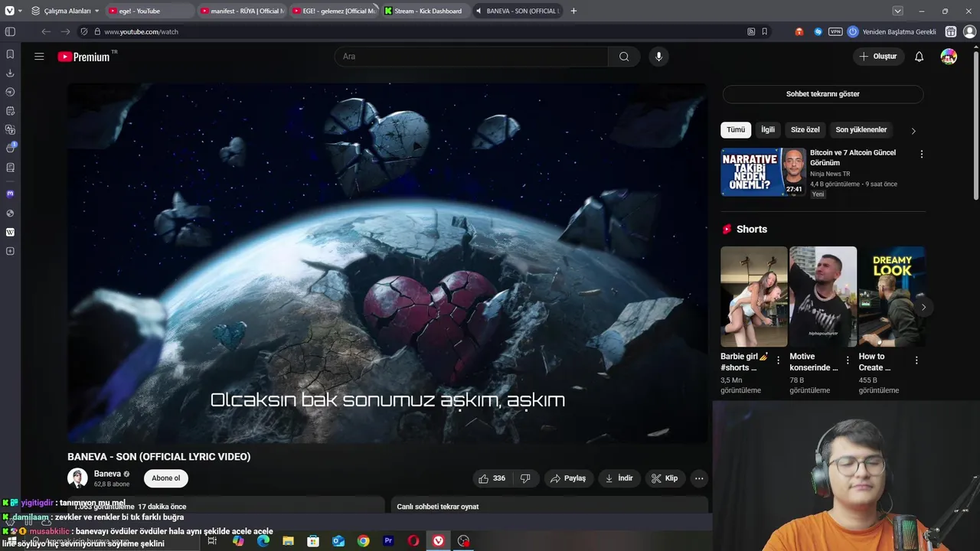Show more filter chips with right chevron
The height and width of the screenshot is (551, 980).
point(913,131)
